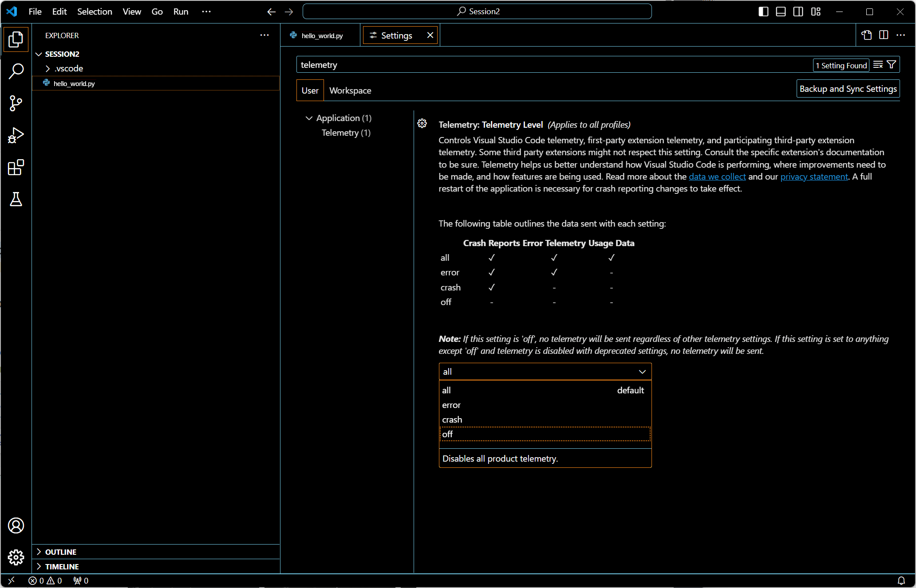Click the Accounts icon
This screenshot has height=588, width=916.
pos(16,525)
